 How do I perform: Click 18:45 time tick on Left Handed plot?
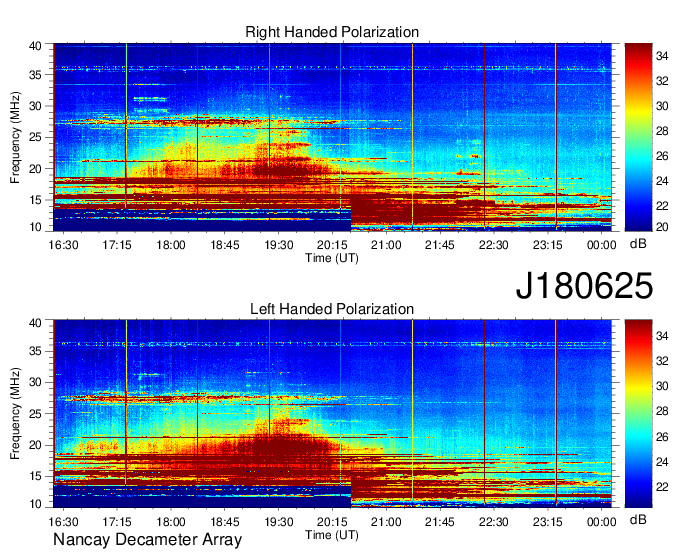coord(225,522)
